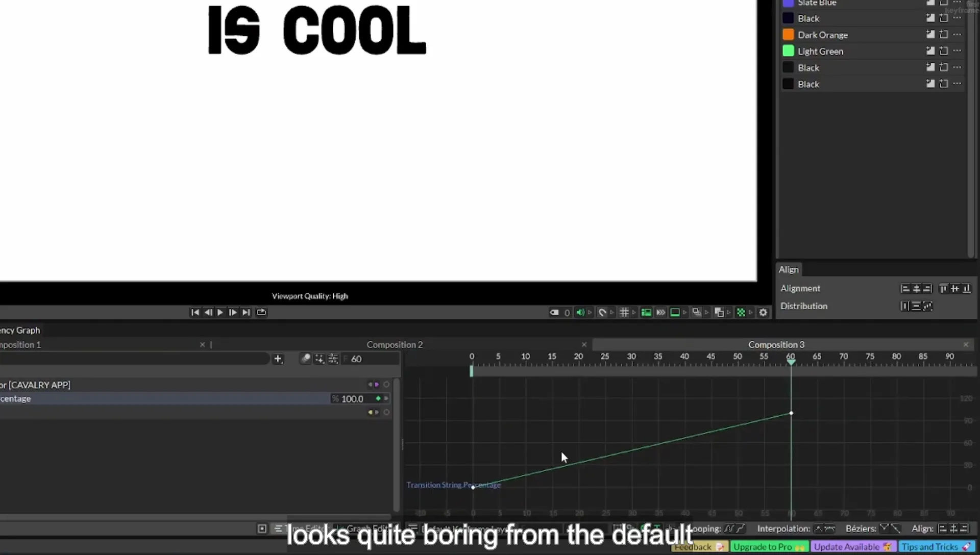
Task: Toggle the green checkerboard transparency icon
Action: coord(741,312)
